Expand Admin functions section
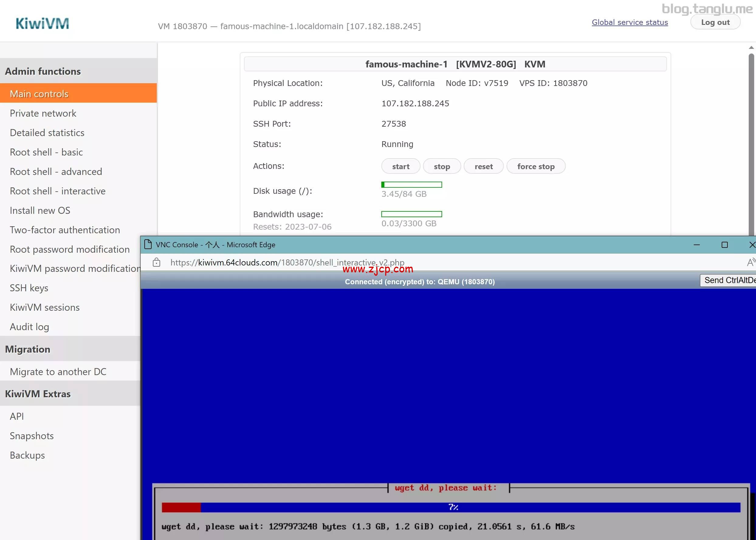756x540 pixels. tap(43, 71)
